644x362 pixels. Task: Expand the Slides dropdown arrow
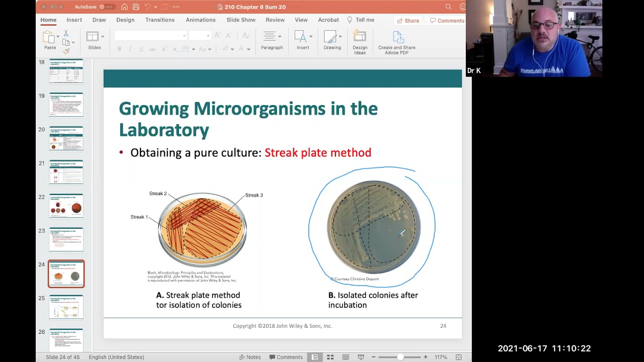(x=103, y=36)
